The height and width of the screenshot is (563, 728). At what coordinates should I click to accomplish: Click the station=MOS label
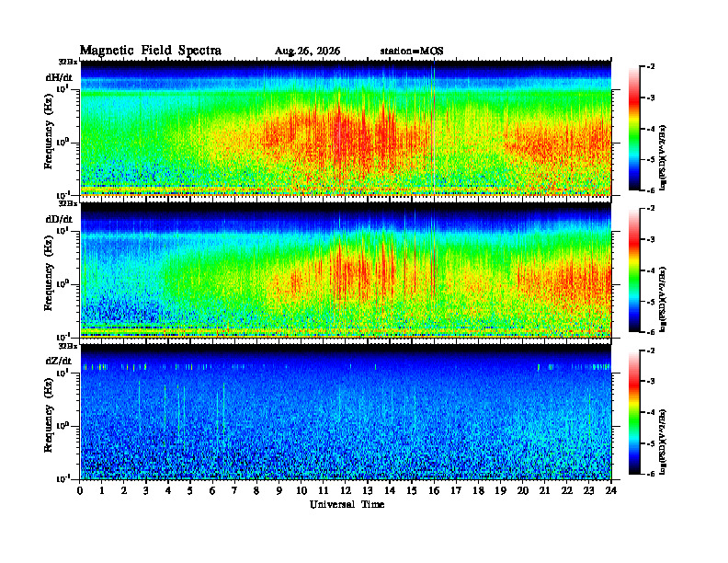pos(412,52)
